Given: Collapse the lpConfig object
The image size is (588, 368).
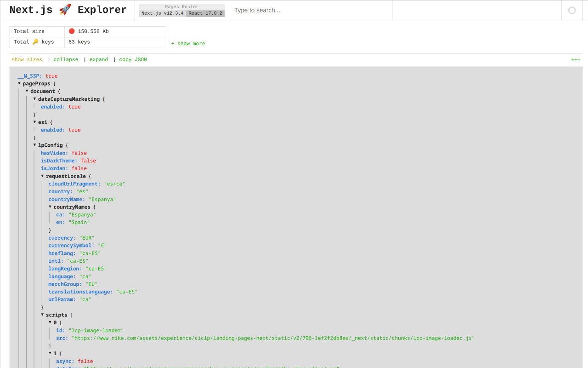Looking at the screenshot, I should coord(34,145).
